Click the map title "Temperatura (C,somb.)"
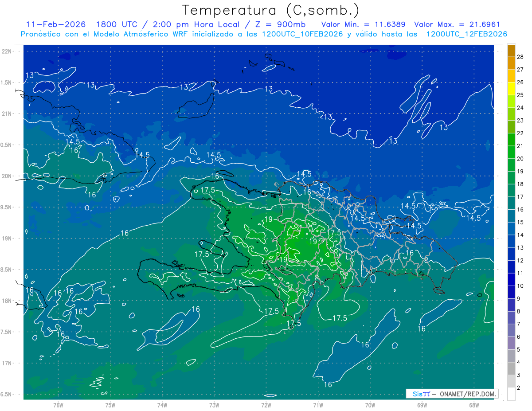 tap(271, 10)
